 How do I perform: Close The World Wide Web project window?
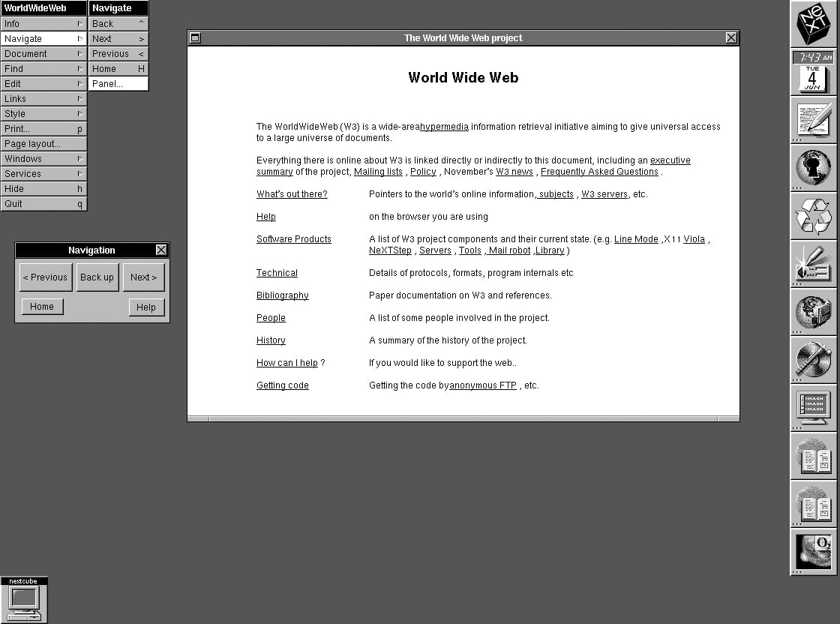click(x=730, y=37)
